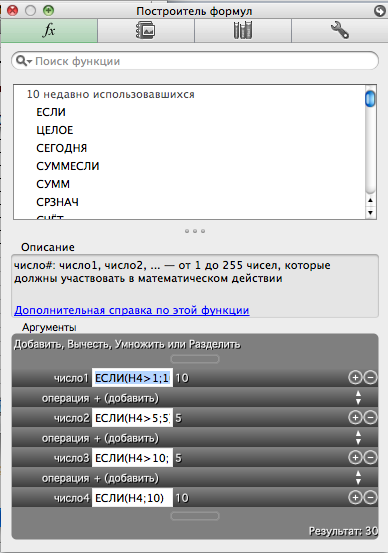This screenshot has width=388, height=553.
Task: Click the green zoom window button
Action: coord(48,11)
